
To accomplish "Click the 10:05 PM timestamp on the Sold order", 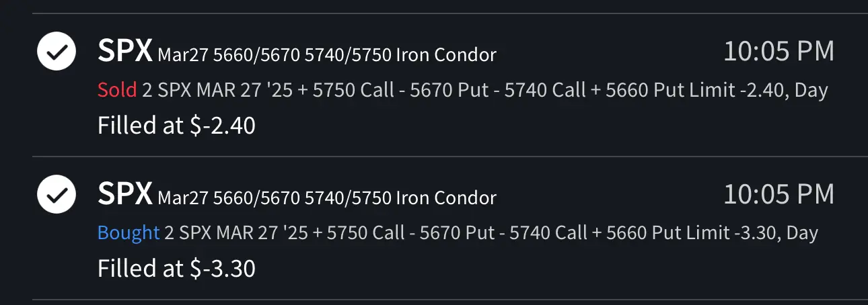I will pos(779,52).
